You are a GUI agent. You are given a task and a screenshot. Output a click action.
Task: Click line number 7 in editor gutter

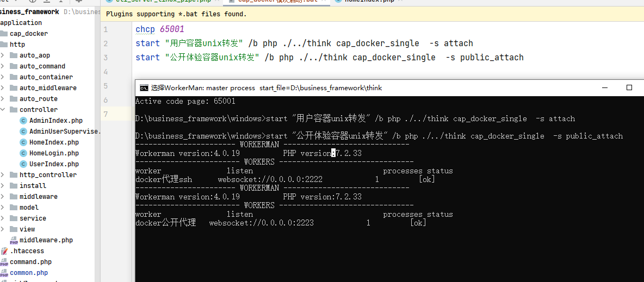[x=106, y=114]
